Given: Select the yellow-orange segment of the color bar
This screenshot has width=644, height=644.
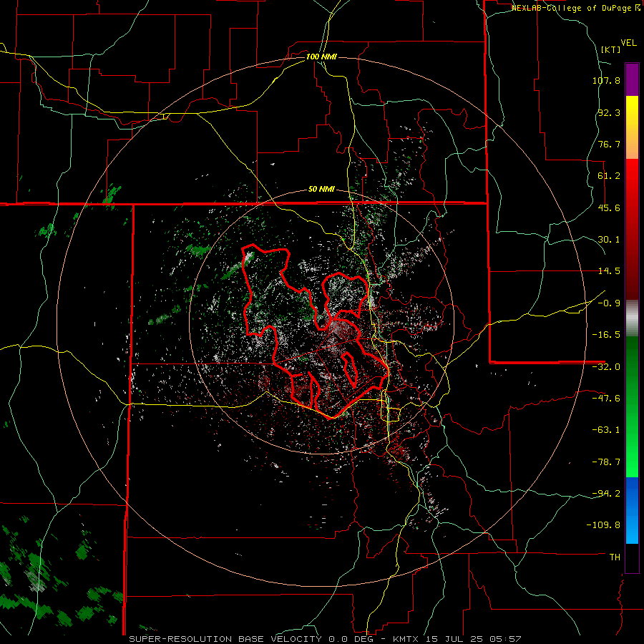Looking at the screenshot, I should pyautogui.click(x=632, y=127).
